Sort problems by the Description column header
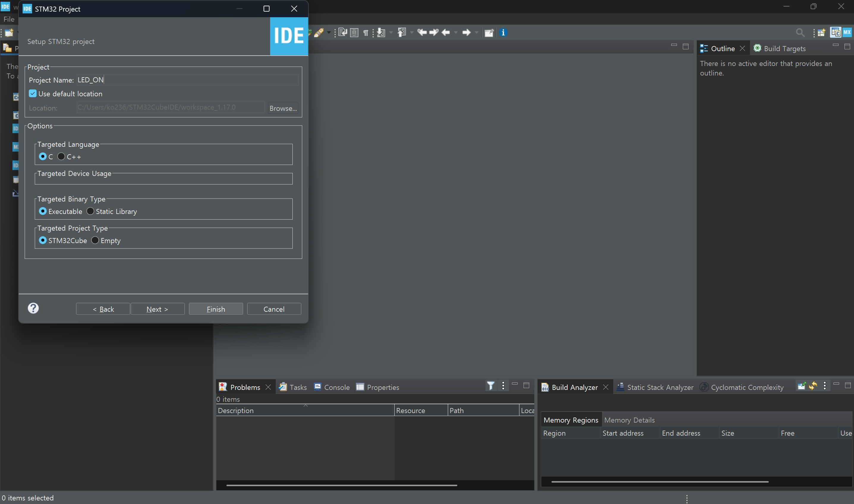This screenshot has width=854, height=504. [305, 411]
